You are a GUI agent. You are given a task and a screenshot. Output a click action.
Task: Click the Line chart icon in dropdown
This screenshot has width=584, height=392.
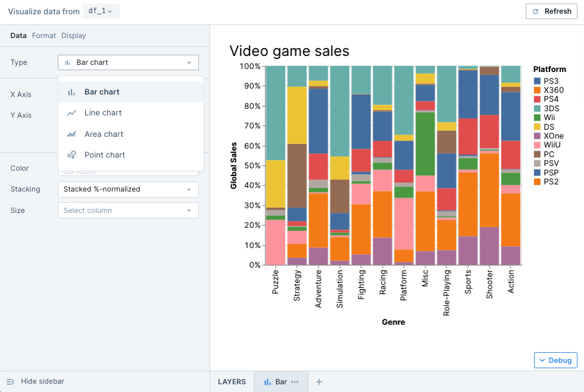pyautogui.click(x=71, y=113)
